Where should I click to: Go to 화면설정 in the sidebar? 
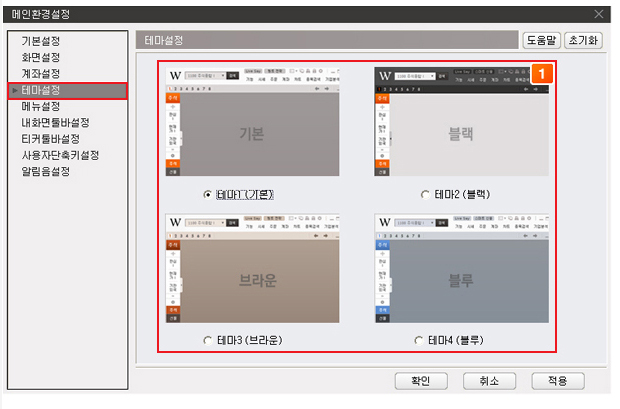[x=41, y=58]
